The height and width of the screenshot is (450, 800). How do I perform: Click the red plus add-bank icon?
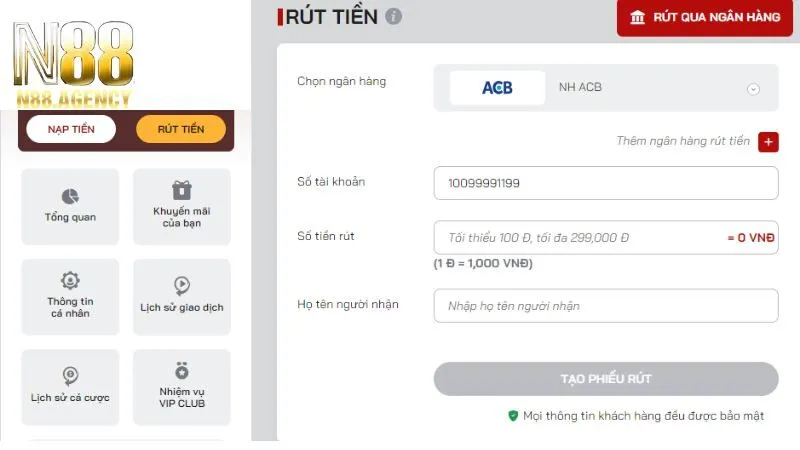coord(768,142)
